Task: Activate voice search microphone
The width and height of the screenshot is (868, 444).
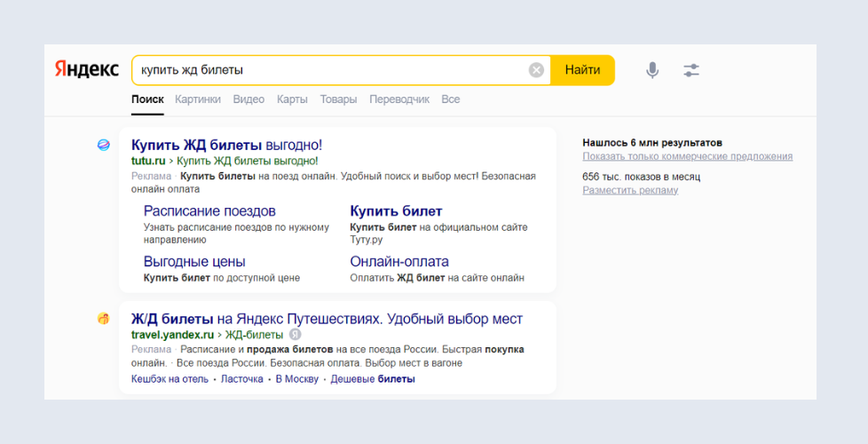Action: 652,70
